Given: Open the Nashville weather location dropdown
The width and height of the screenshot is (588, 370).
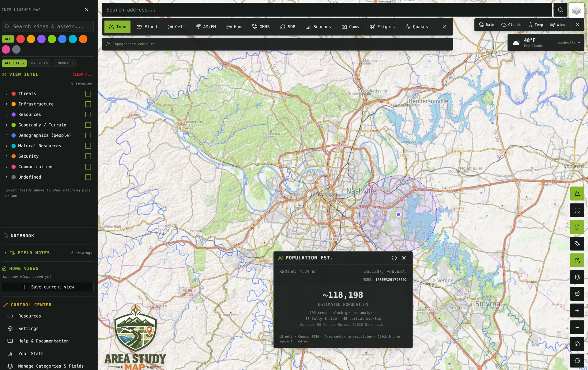Looking at the screenshot, I should [x=569, y=43].
